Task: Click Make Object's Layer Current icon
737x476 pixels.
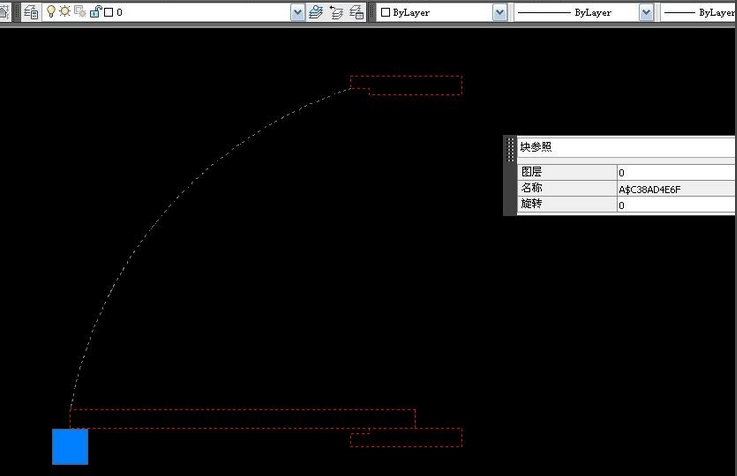Action: [316, 12]
